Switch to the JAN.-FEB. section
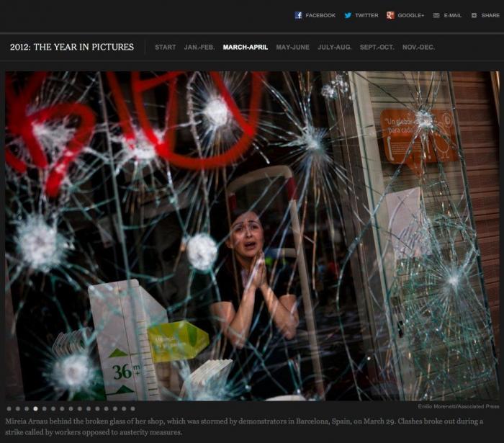 tap(199, 48)
